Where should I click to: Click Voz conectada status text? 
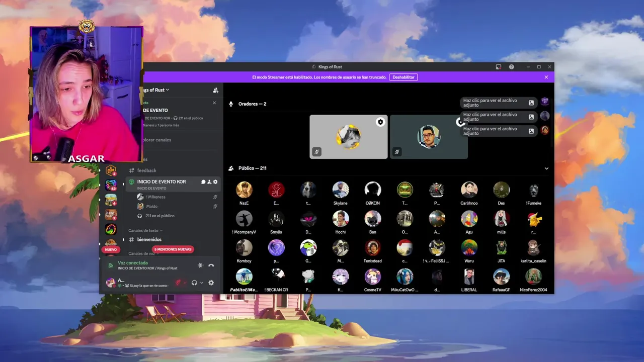click(133, 263)
